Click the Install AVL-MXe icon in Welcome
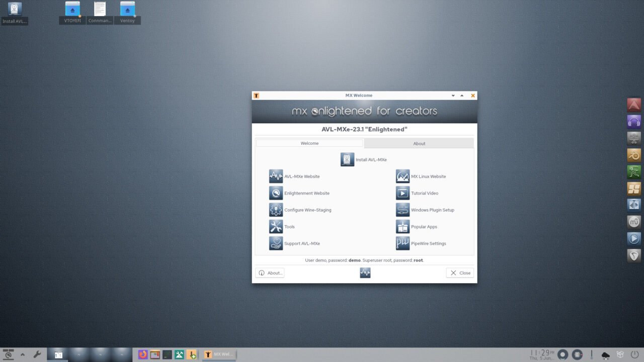 click(x=347, y=160)
